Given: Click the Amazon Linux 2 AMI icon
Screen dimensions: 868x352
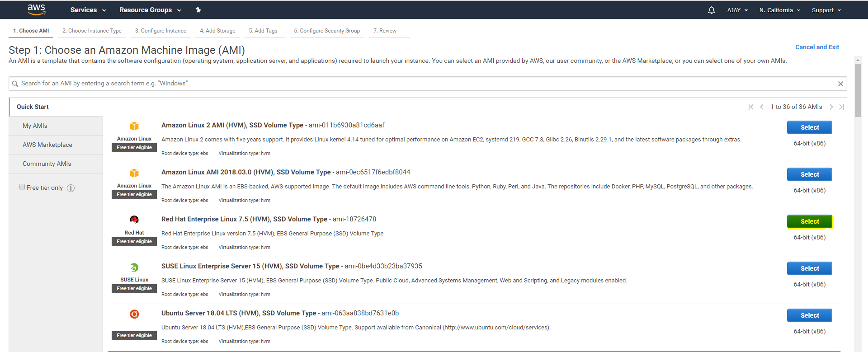Looking at the screenshot, I should coord(134,126).
